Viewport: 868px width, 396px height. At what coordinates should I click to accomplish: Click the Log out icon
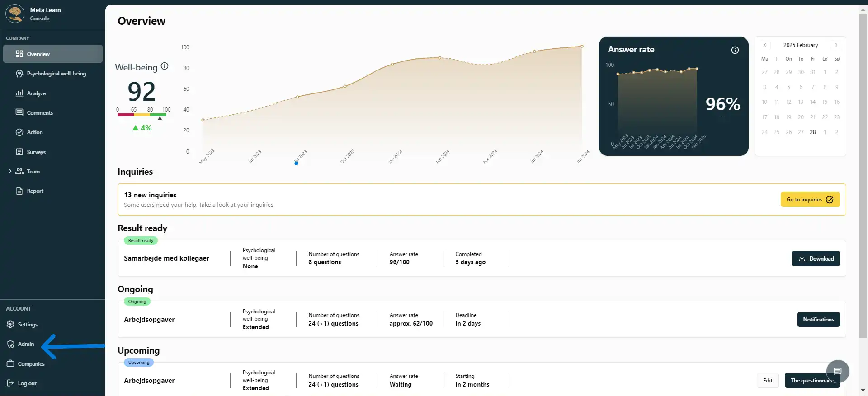(10, 383)
